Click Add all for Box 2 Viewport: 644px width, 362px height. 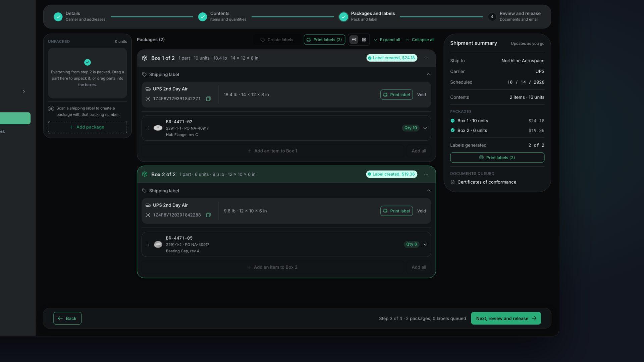pyautogui.click(x=419, y=267)
